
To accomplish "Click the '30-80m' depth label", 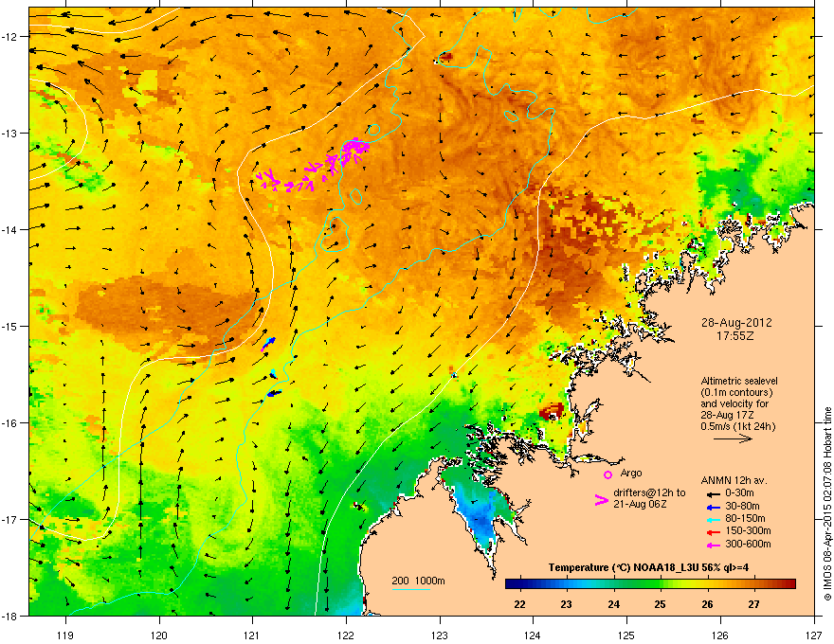I will coord(742,507).
